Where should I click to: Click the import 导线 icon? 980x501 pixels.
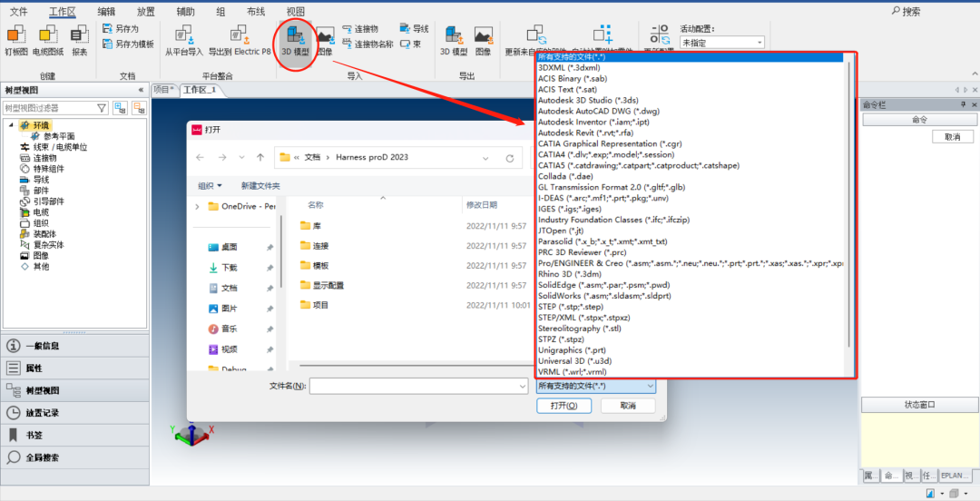[x=405, y=29]
